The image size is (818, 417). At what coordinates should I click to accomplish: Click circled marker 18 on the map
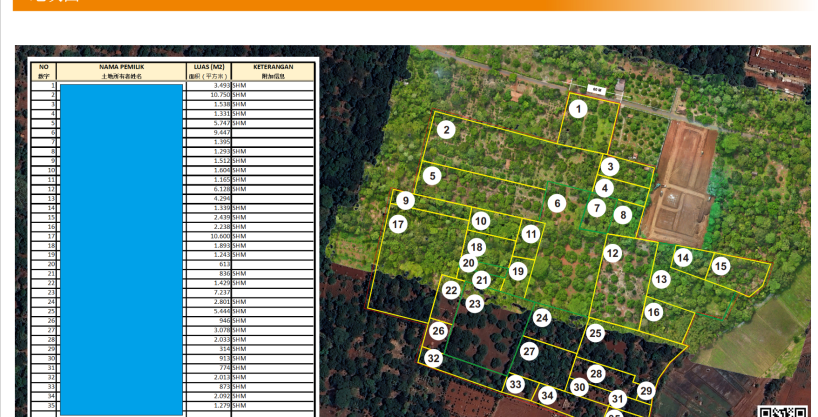(x=476, y=247)
